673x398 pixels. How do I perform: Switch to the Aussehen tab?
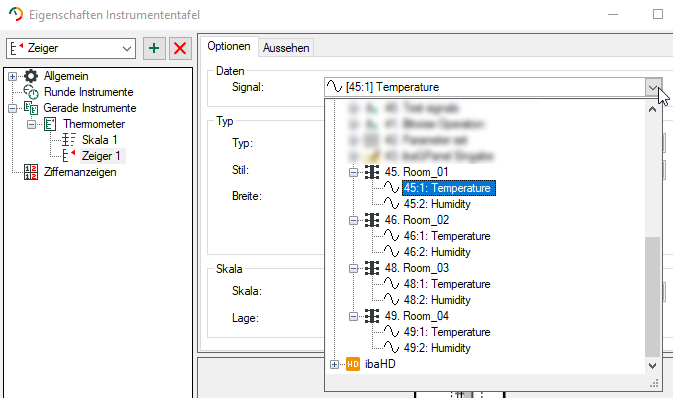click(x=286, y=48)
